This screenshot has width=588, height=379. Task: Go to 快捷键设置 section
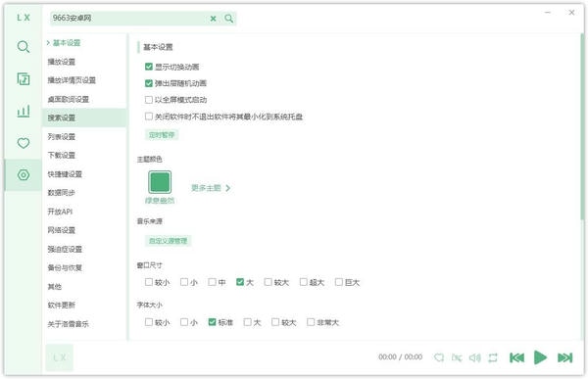(x=65, y=174)
